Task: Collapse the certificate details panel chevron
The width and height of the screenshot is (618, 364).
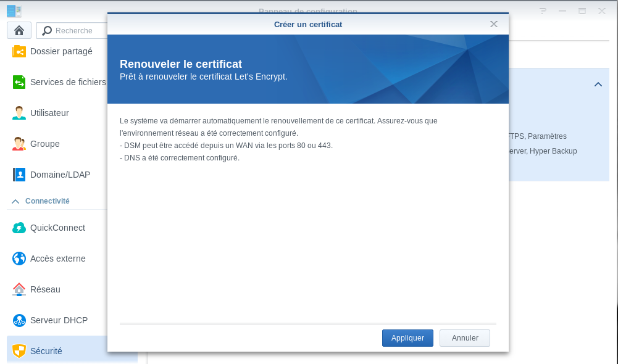Action: [598, 85]
